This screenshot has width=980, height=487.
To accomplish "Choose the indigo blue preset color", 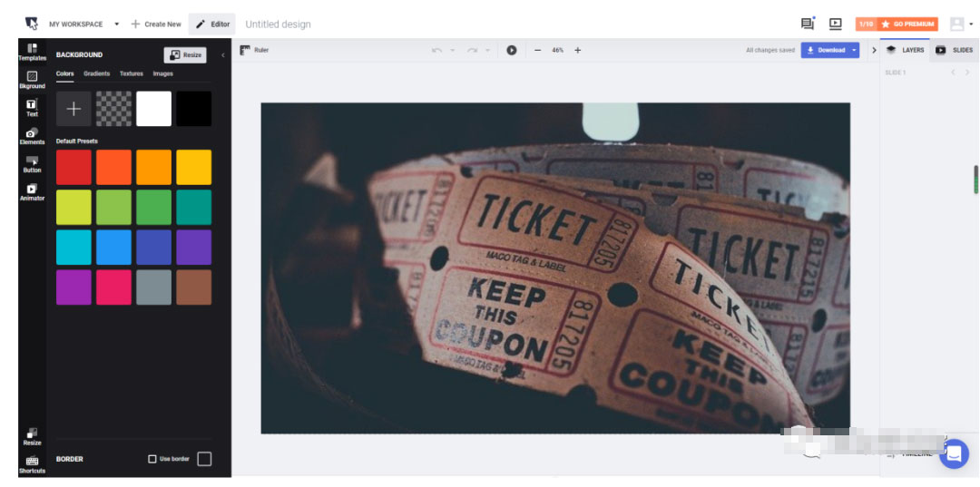I will click(x=153, y=248).
